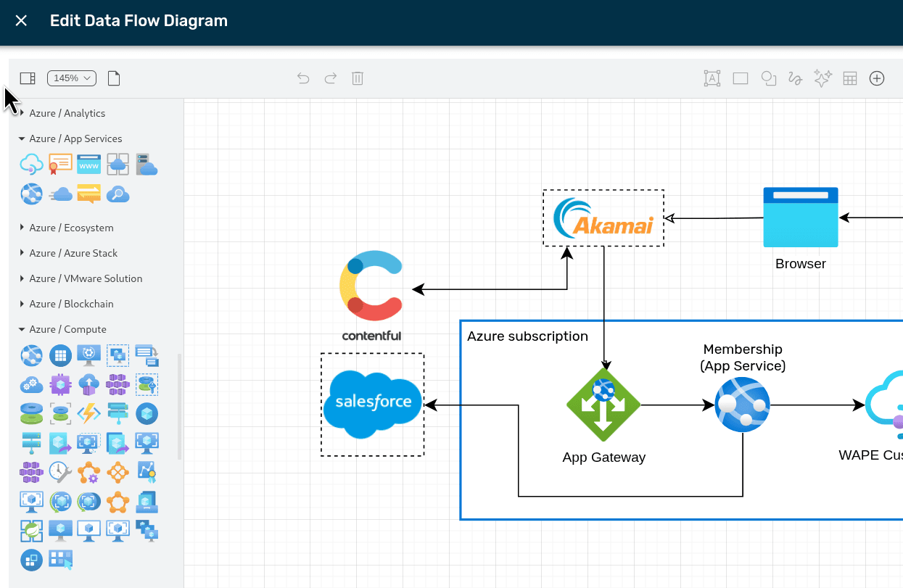Expand the Azure / Ecosystem section
The width and height of the screenshot is (903, 588).
(71, 228)
